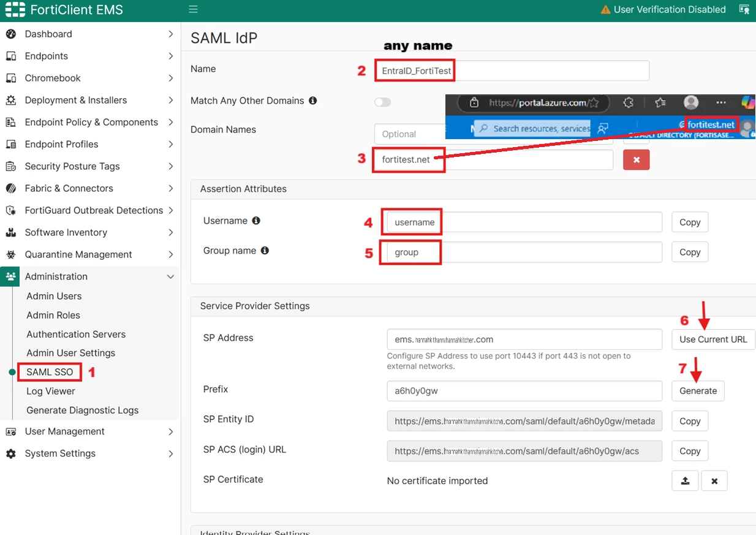Open Authentication Servers submenu item
The width and height of the screenshot is (756, 535).
click(76, 335)
